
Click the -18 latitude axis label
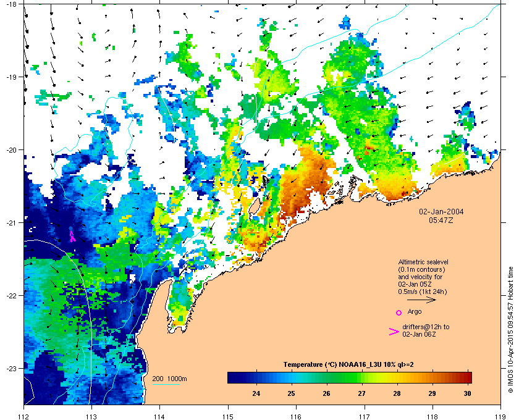(x=11, y=4)
